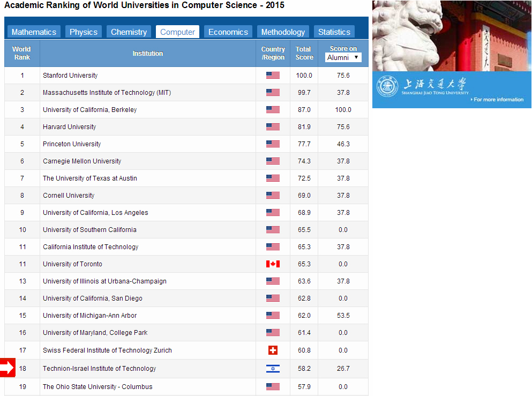Click the flag for Illinois at Urbana-Champaign
Viewport: 532px width, 396px height.
[x=273, y=281]
